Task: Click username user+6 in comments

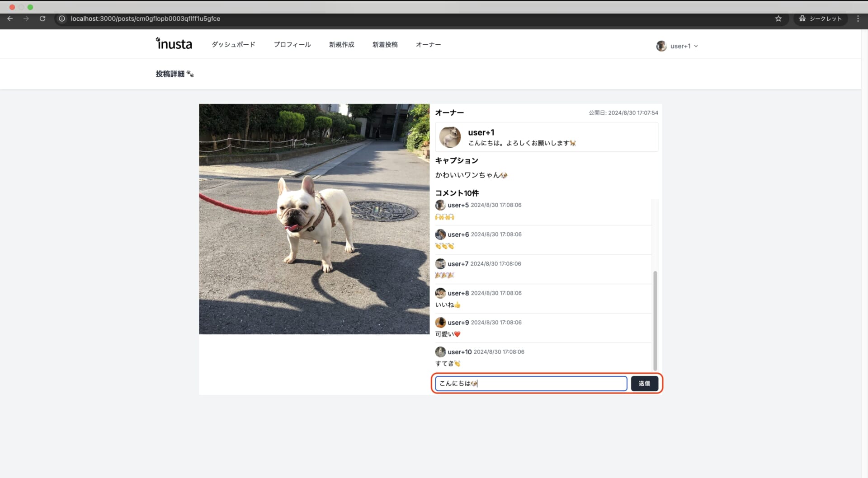Action: [x=458, y=234]
